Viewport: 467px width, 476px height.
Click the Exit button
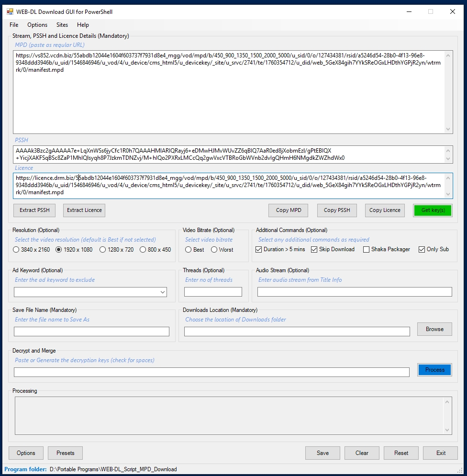click(441, 453)
